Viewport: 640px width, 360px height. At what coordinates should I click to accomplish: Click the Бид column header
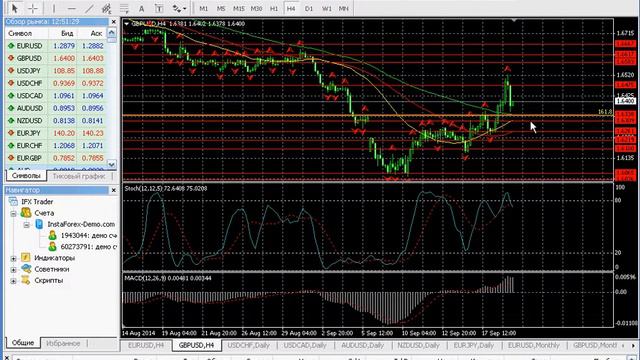[x=67, y=33]
